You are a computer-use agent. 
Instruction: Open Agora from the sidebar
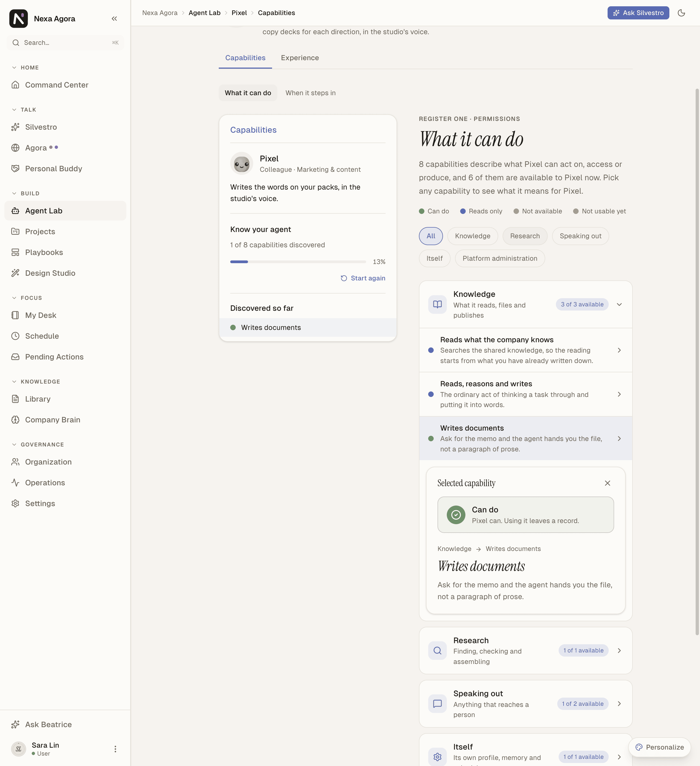pos(65,148)
